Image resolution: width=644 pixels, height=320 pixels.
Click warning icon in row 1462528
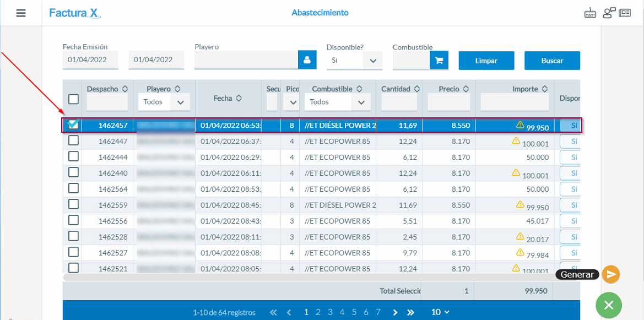[520, 236]
